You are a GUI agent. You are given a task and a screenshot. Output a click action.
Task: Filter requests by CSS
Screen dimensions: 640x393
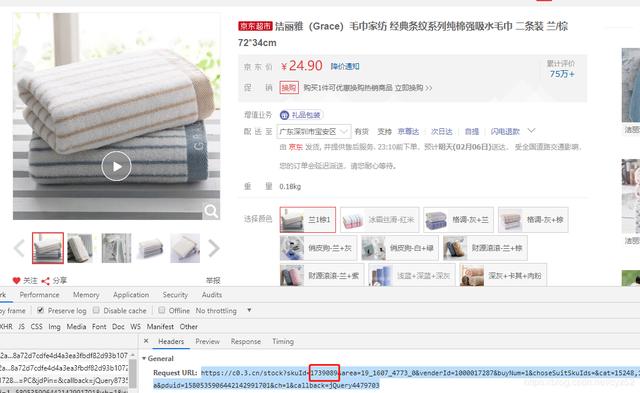(x=36, y=326)
